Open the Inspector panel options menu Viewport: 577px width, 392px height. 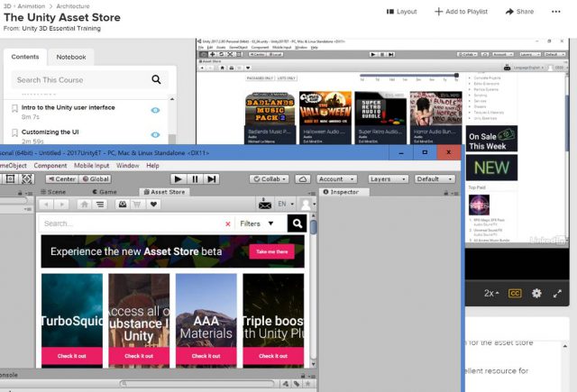click(455, 193)
